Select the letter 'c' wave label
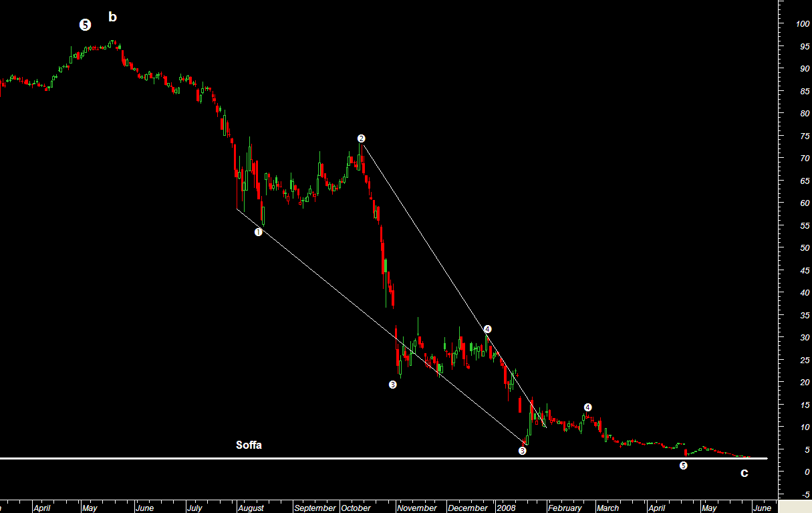812x513 pixels. coord(744,474)
